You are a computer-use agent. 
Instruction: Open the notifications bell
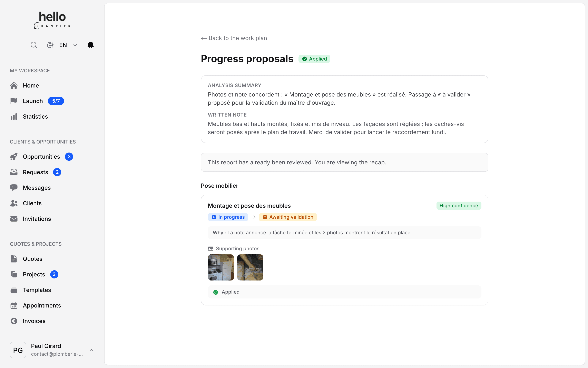[x=91, y=45]
